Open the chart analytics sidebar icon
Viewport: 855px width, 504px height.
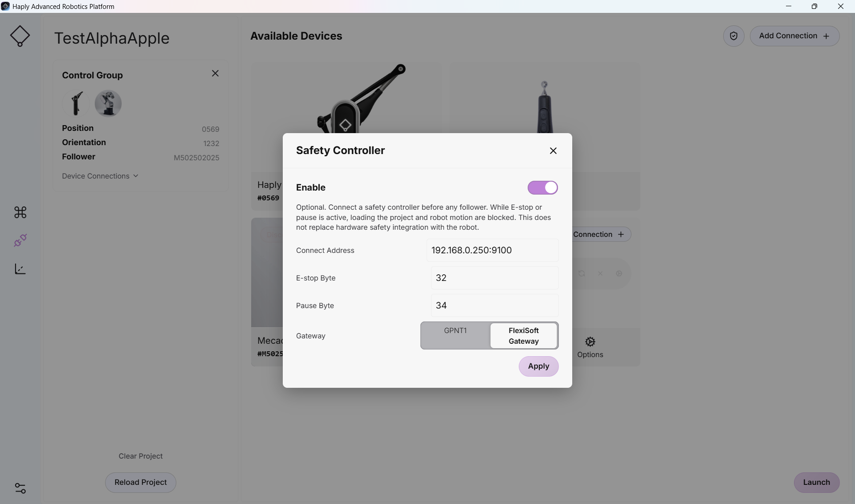20,269
